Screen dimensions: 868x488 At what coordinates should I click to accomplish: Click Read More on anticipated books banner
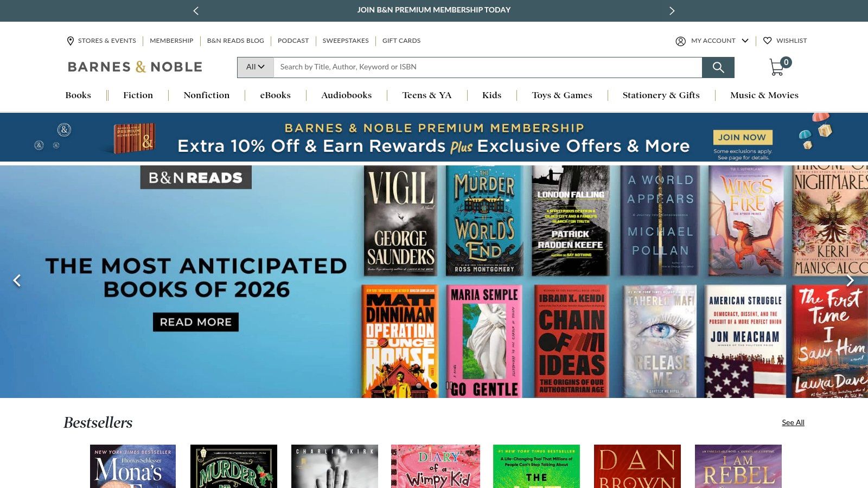tap(195, 322)
